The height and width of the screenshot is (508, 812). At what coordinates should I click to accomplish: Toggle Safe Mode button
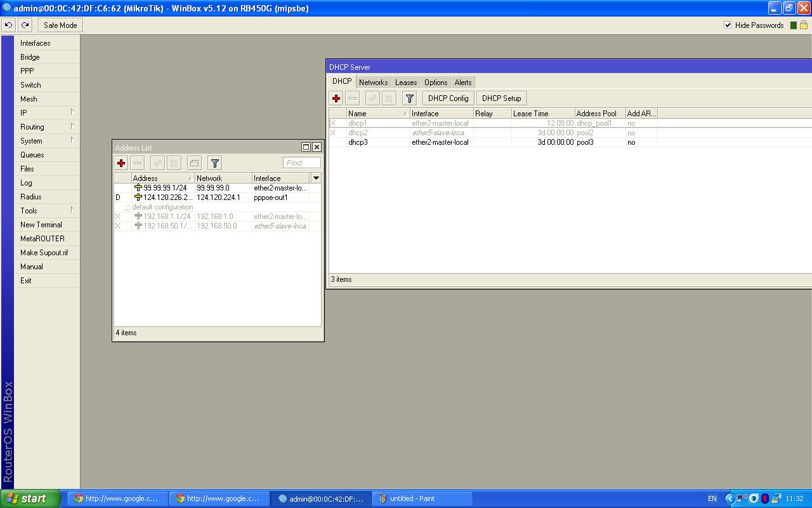(x=60, y=25)
